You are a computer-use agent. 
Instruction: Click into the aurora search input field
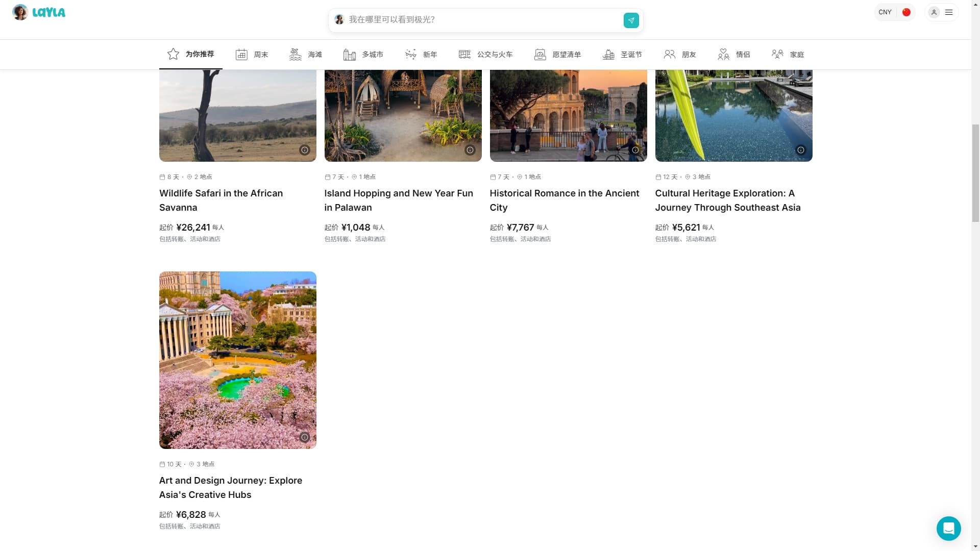click(482, 20)
